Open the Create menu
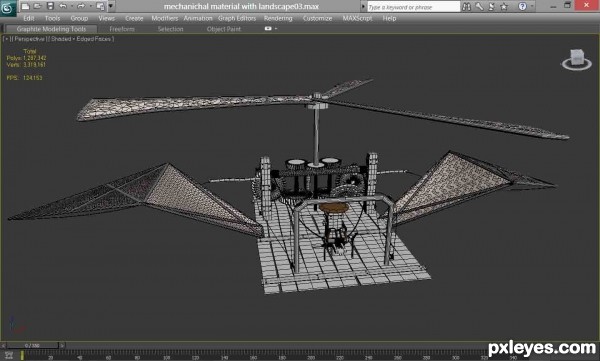 (134, 18)
